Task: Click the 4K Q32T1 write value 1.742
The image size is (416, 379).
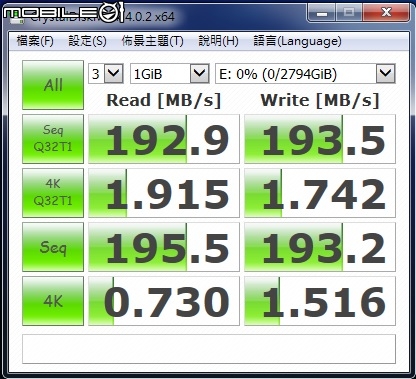Action: click(x=320, y=193)
